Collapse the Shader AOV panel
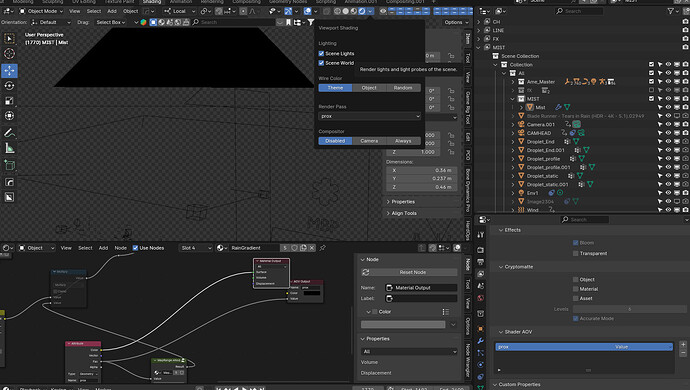690x390 pixels. click(x=501, y=332)
